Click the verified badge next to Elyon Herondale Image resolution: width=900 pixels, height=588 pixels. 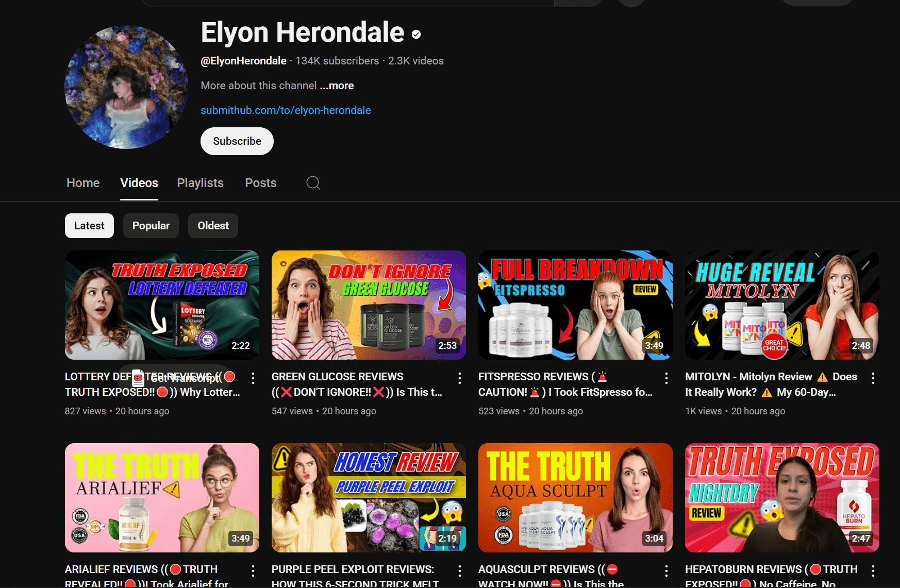tap(415, 34)
